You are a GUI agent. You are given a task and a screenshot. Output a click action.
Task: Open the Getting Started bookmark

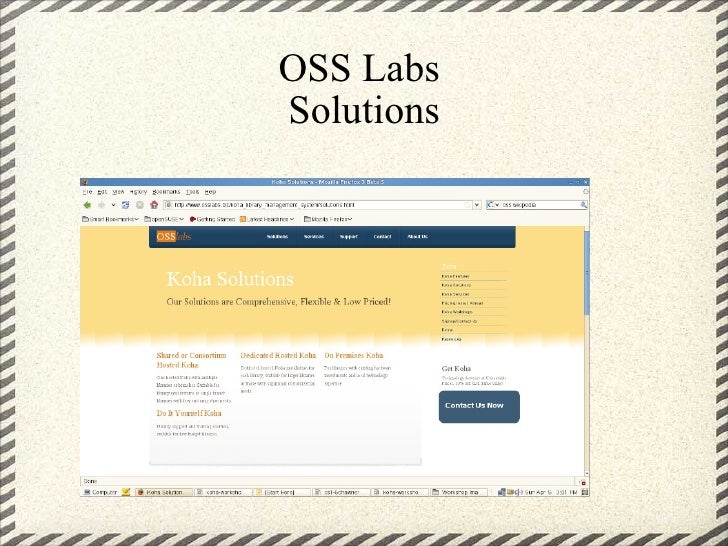click(213, 219)
